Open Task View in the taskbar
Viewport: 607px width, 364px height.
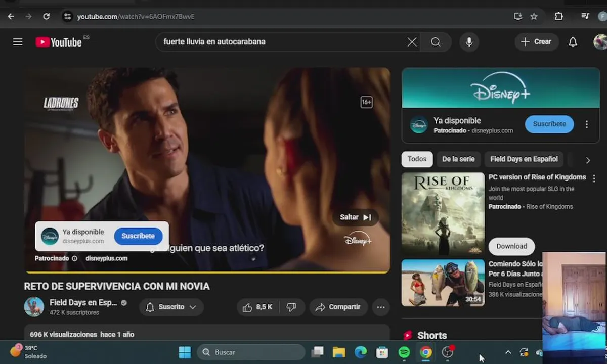click(x=317, y=352)
